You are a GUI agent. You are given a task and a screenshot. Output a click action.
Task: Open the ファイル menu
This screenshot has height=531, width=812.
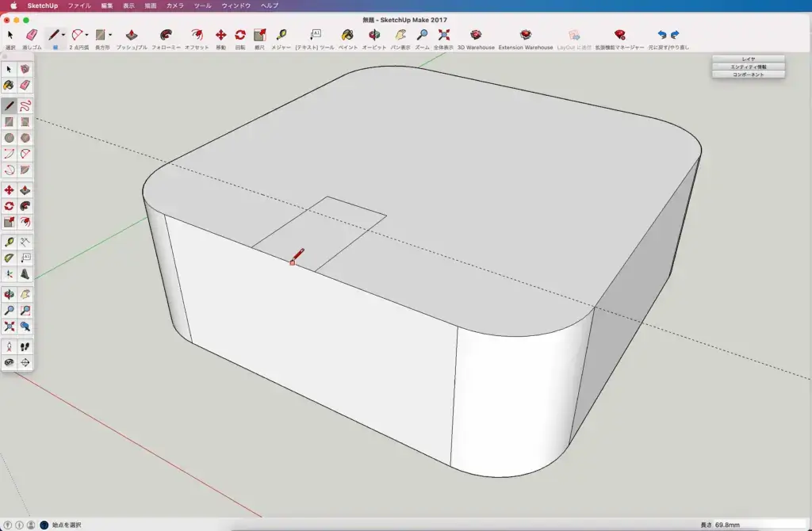[x=79, y=6]
